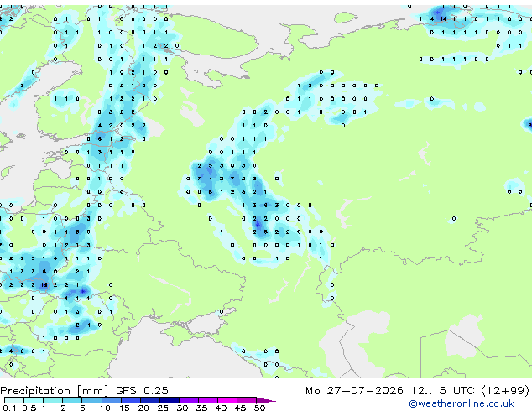
Task: Choose the 25–30 mm navy swatch
Action: [x=169, y=400]
